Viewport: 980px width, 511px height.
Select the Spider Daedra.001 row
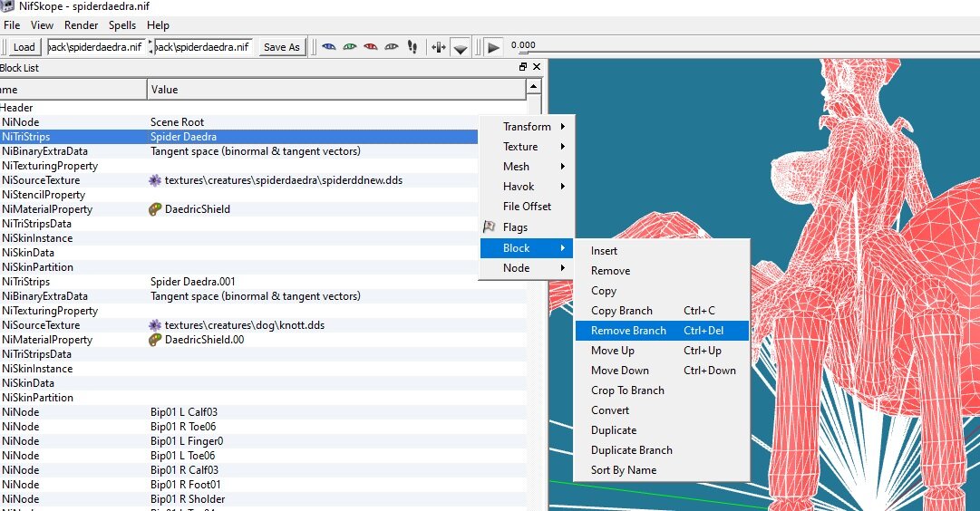click(x=263, y=282)
